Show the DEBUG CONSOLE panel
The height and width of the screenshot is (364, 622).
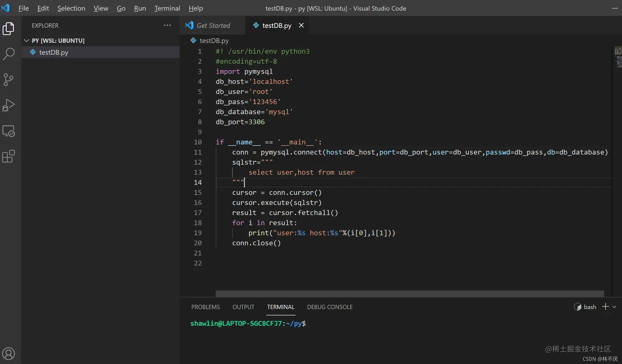(x=330, y=307)
